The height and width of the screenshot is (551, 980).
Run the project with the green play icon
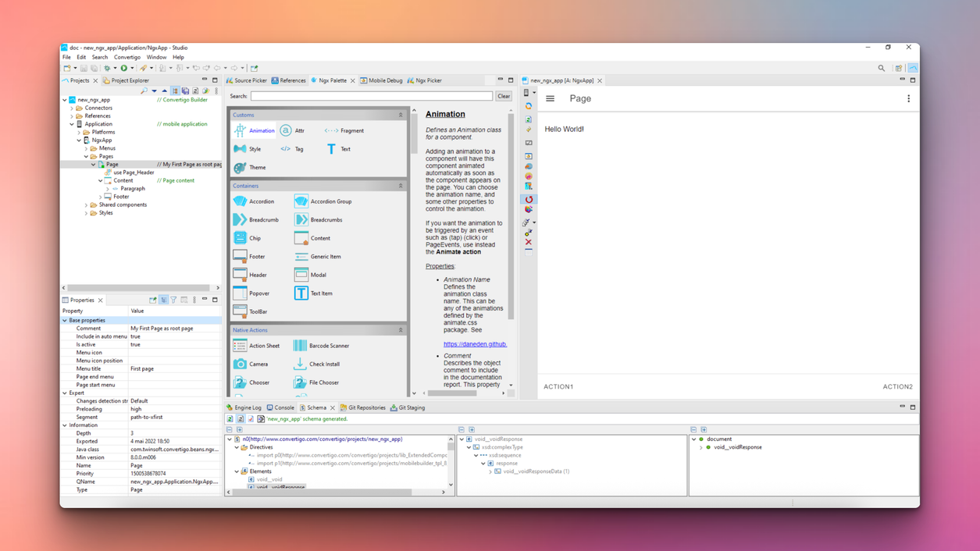click(x=124, y=68)
